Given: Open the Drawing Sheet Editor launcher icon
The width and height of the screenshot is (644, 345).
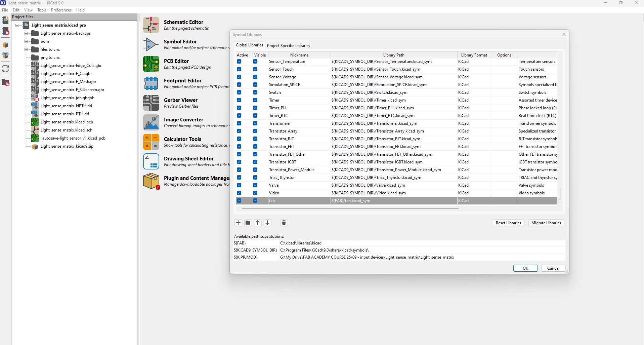Looking at the screenshot, I should click(151, 161).
